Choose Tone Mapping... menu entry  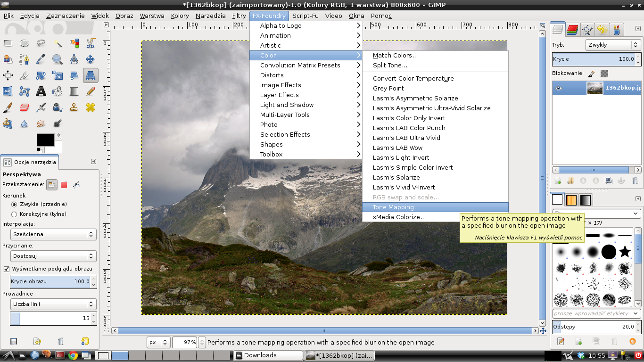435,207
